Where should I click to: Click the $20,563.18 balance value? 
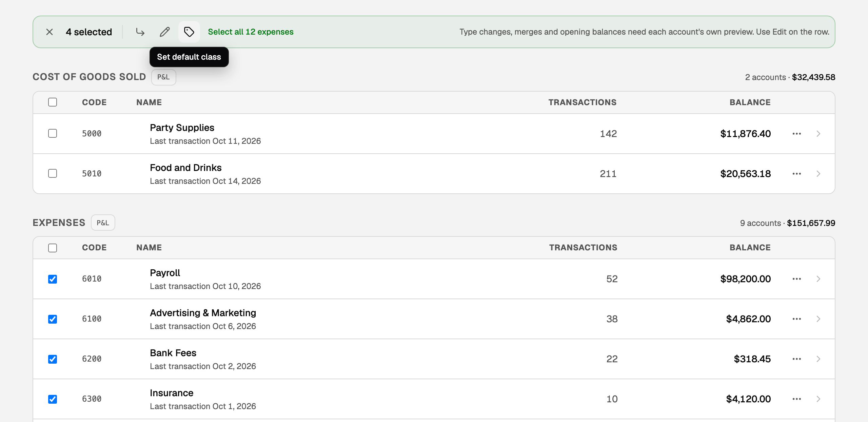click(746, 174)
